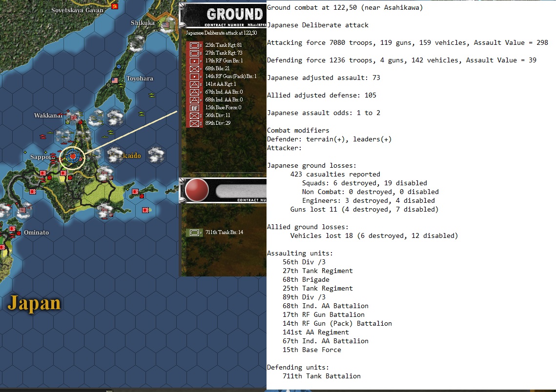Click the Sovetskaya Gavan label
Image resolution: width=556 pixels, height=392 pixels.
(x=77, y=10)
